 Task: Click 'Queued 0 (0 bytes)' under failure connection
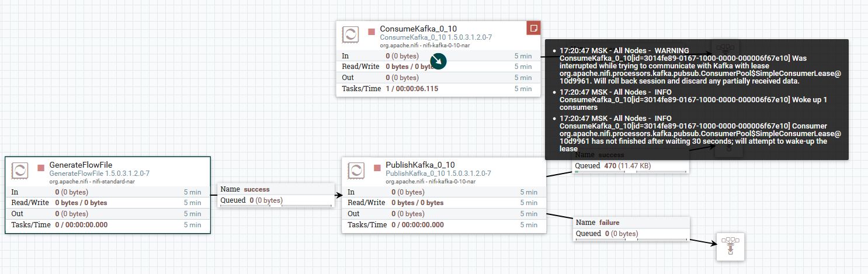pos(607,234)
